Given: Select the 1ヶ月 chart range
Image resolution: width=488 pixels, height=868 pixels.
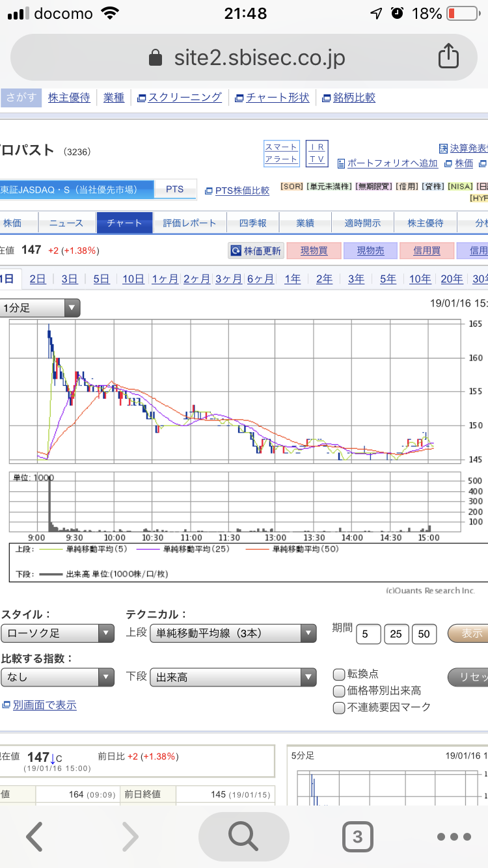Looking at the screenshot, I should [x=165, y=279].
